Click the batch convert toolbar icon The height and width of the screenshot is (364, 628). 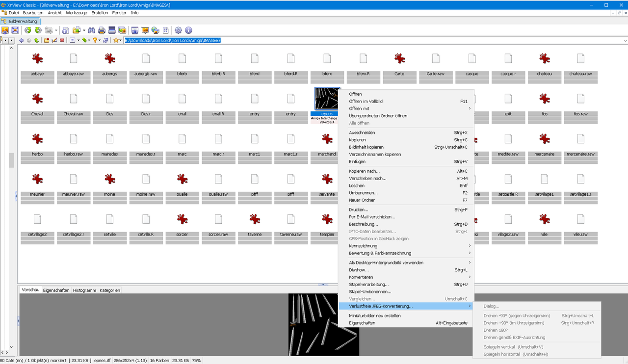coord(122,30)
